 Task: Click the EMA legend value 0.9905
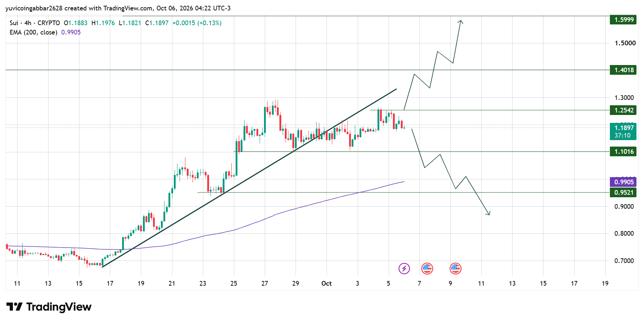71,32
